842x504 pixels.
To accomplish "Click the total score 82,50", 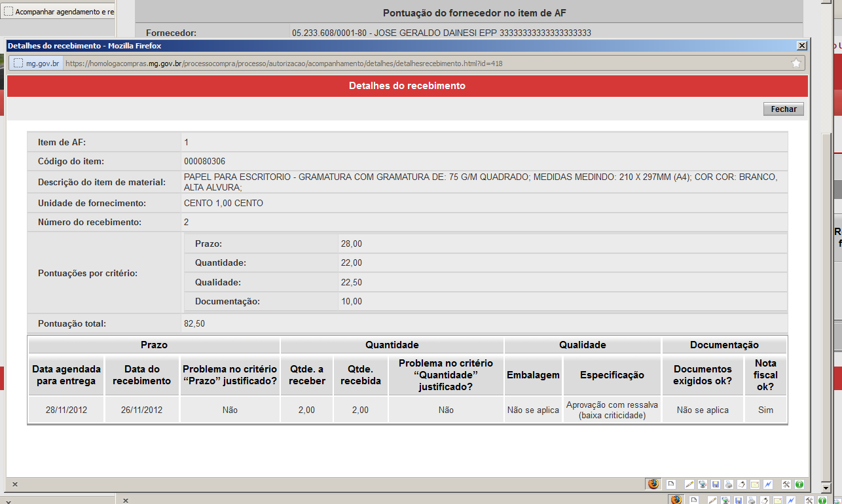I will [194, 323].
